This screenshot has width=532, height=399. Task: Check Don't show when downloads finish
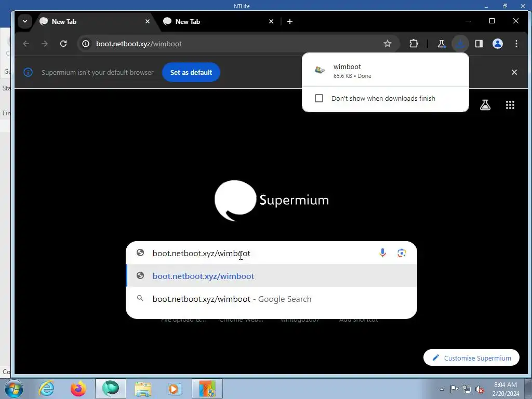[x=319, y=98]
